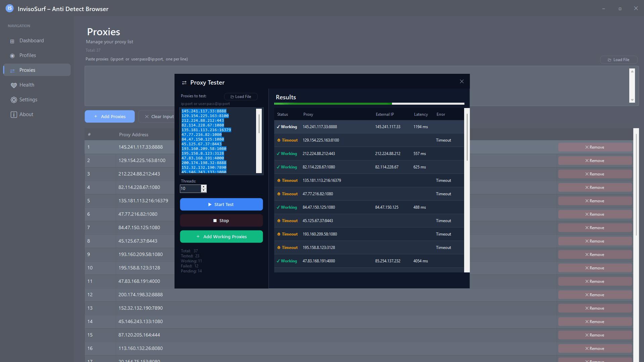The height and width of the screenshot is (362, 644).
Task: Click the test progress bar in Results
Action: 369,104
